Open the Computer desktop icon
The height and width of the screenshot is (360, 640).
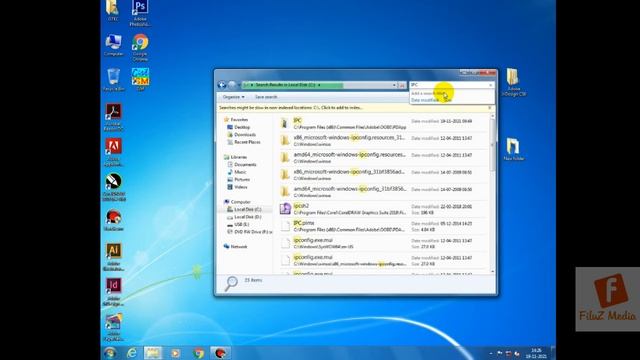[113, 45]
